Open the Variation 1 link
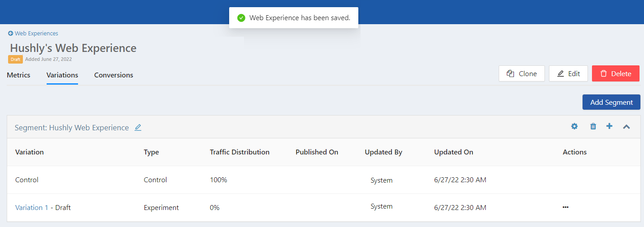 point(31,208)
